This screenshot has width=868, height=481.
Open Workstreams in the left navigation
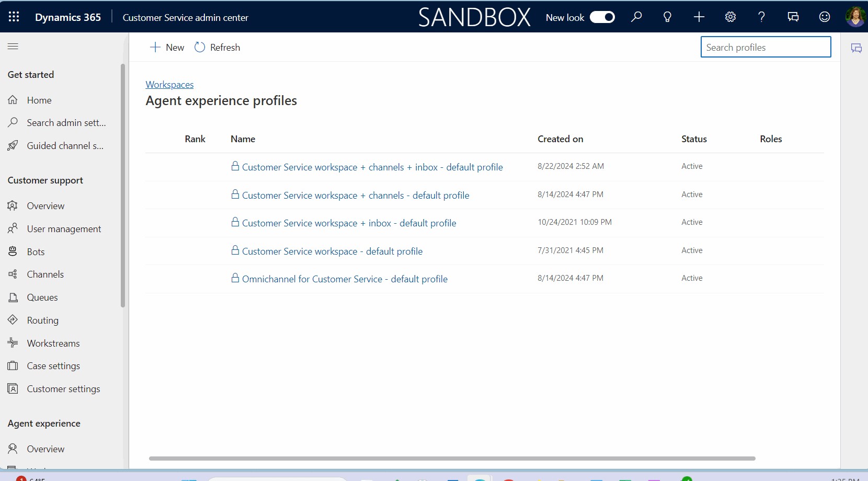click(x=53, y=343)
